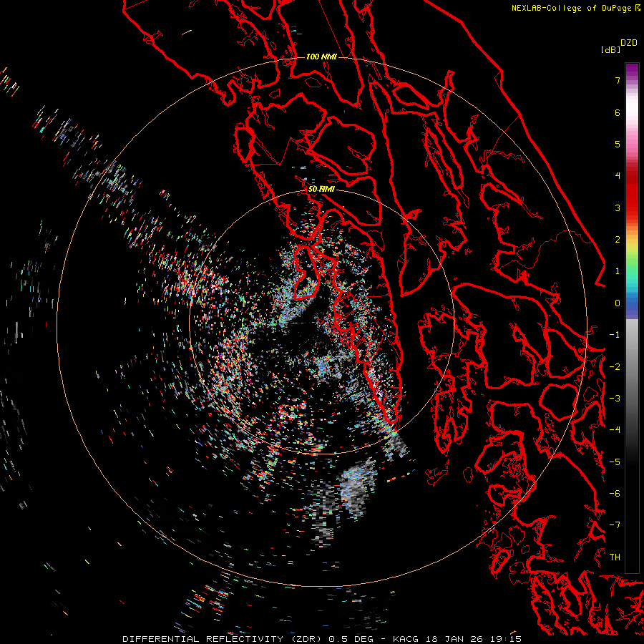Click the 0.5 DEG elevation text

click(x=351, y=639)
